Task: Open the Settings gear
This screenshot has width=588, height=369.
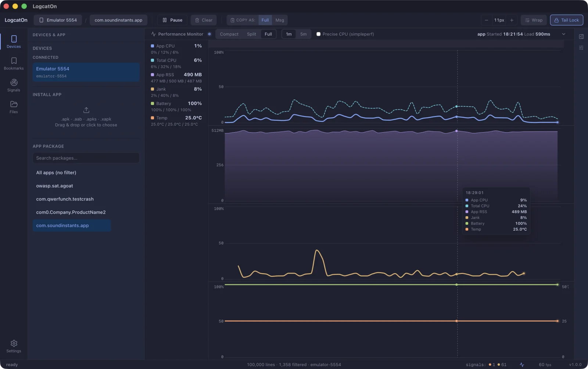Action: (x=14, y=346)
